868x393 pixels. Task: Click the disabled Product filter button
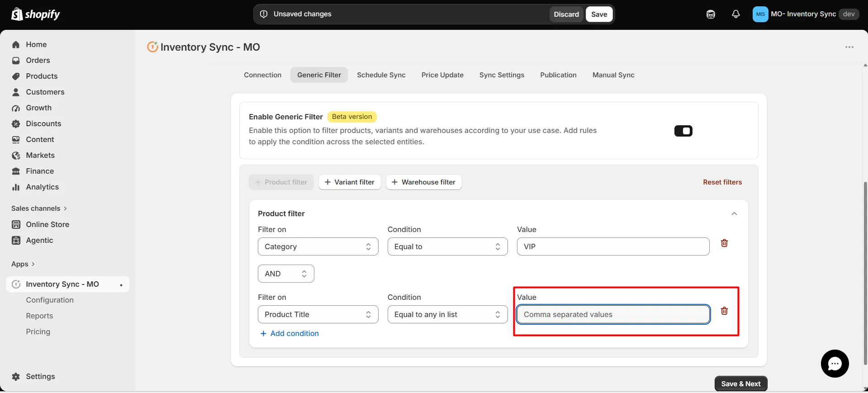coord(281,182)
